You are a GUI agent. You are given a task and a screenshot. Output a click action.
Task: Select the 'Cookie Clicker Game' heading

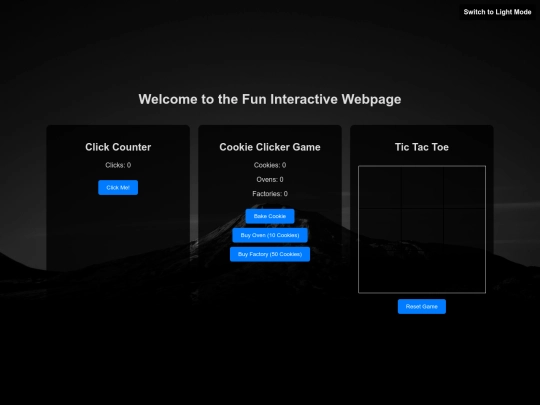coord(270,147)
